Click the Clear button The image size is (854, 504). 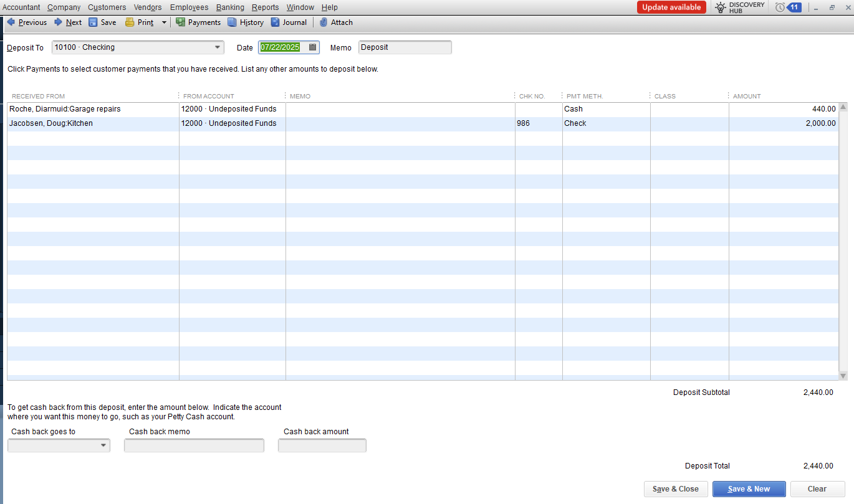[817, 489]
